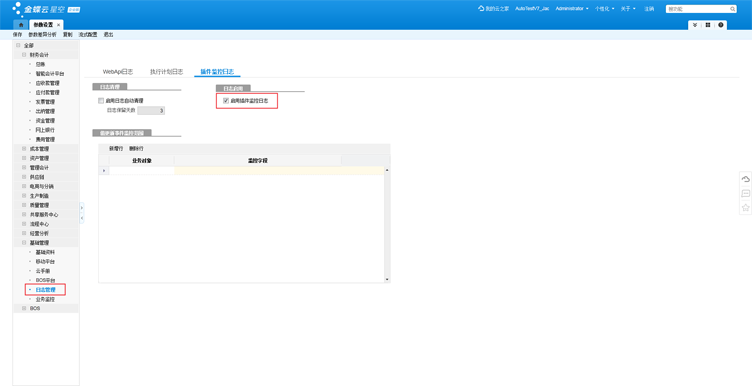Click 保存 in the toolbar

17,35
